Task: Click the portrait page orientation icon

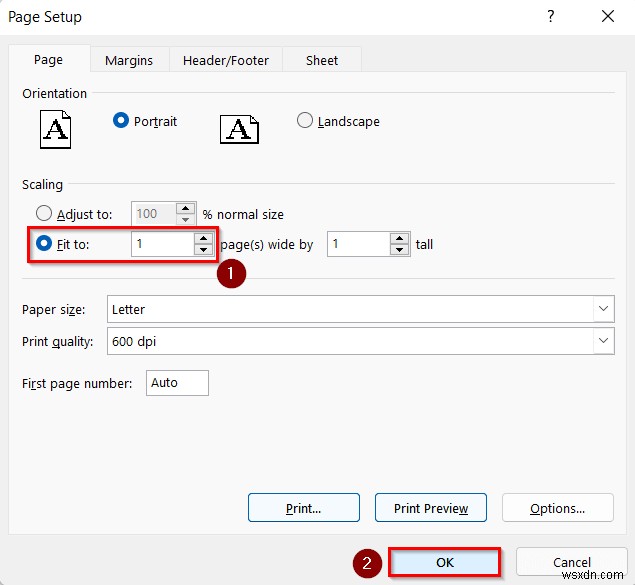Action: pos(55,130)
